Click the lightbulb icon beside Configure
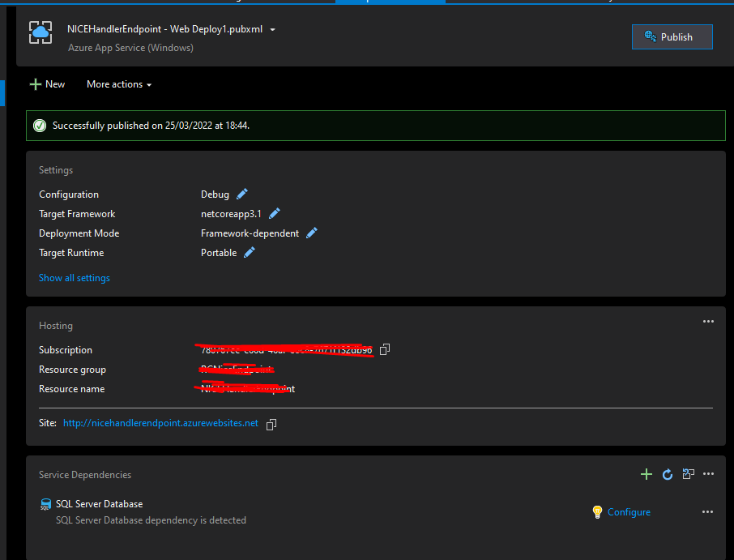Image resolution: width=734 pixels, height=560 pixels. [597, 511]
